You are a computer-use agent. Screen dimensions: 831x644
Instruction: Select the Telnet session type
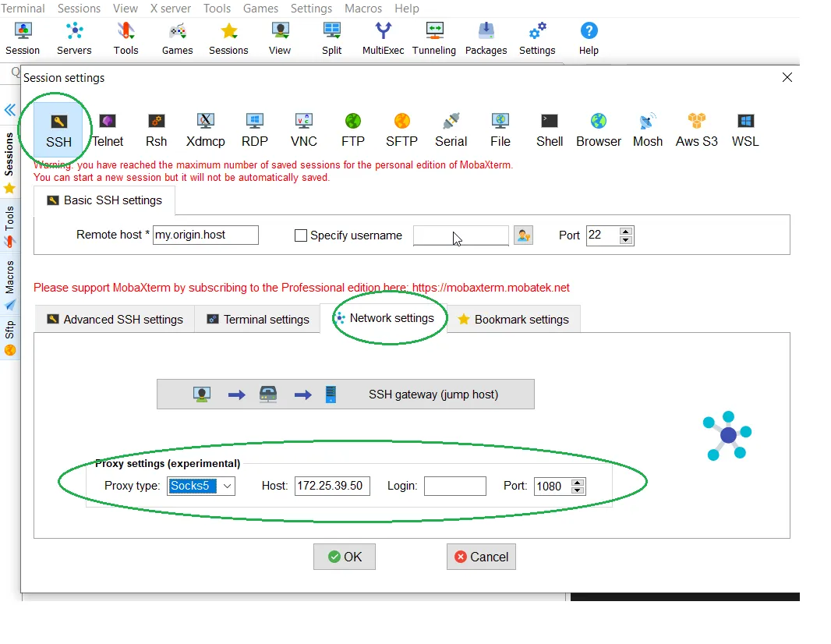tap(108, 130)
